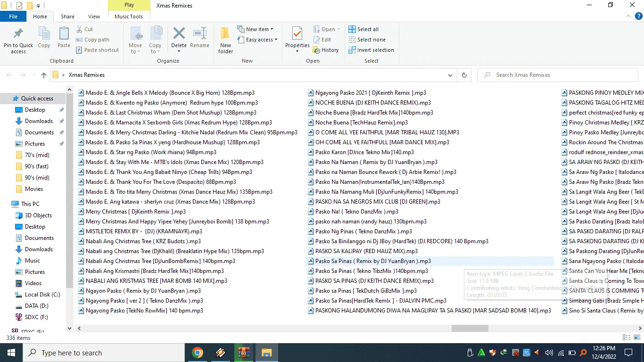Click the Select all button

coord(363,29)
